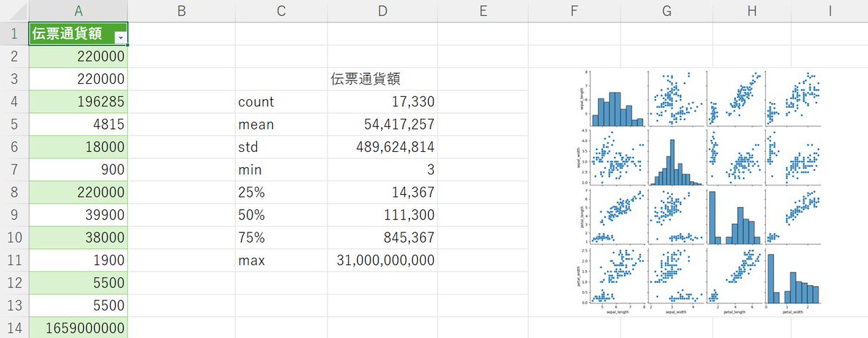Click cell containing 18000
The height and width of the screenshot is (338, 868).
pyautogui.click(x=79, y=147)
